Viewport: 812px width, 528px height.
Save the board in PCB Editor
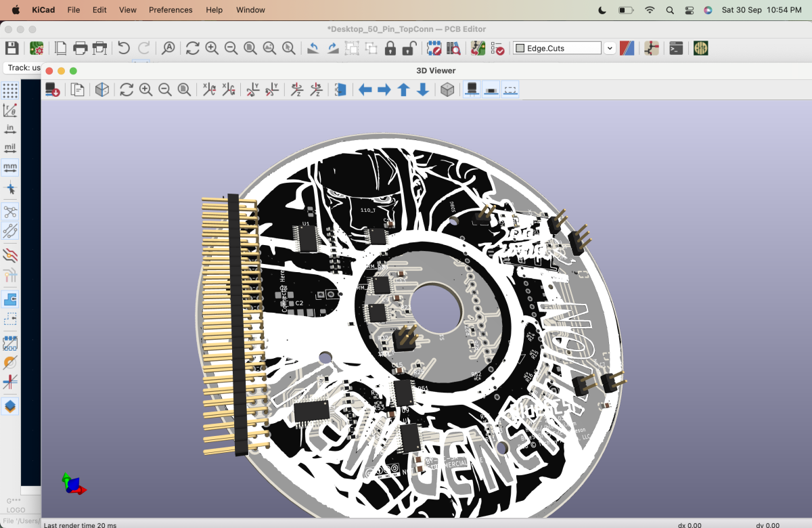12,48
